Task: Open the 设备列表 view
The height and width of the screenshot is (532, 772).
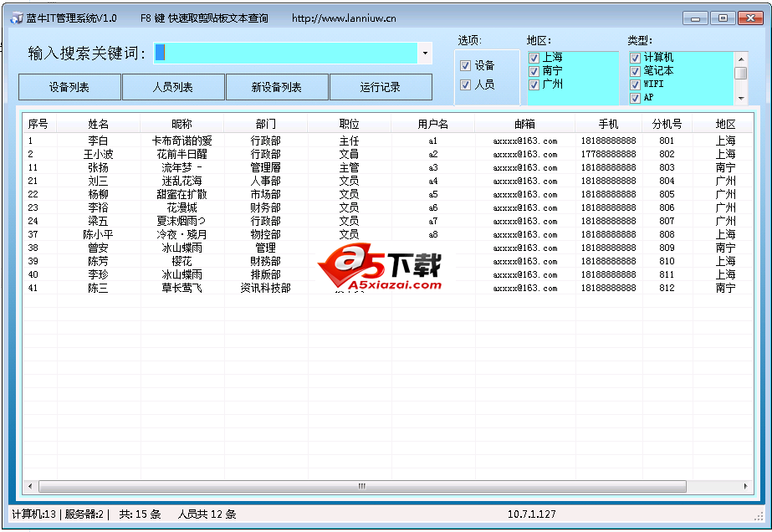Action: pyautogui.click(x=69, y=87)
